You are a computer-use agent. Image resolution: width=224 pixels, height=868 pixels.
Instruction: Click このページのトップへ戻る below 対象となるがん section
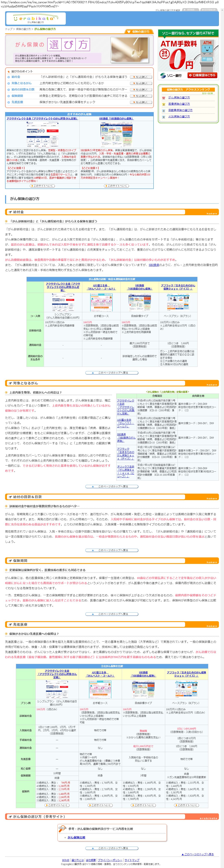coord(112,486)
